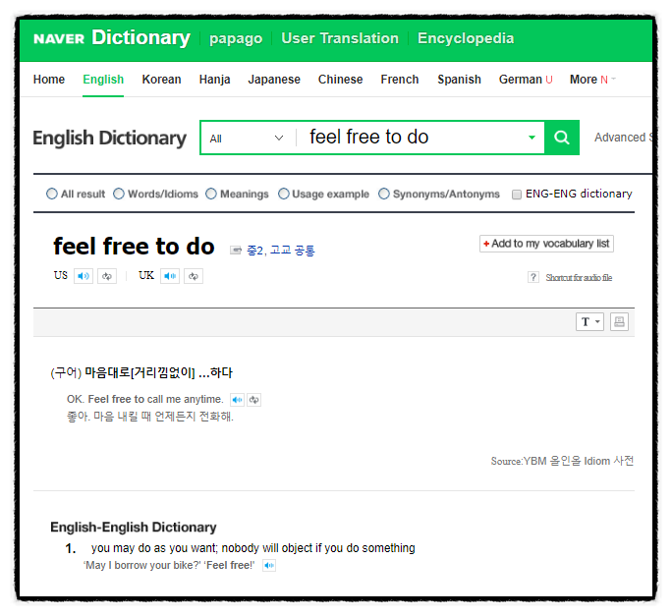
Task: Click the green search magnifier button
Action: coord(561,138)
